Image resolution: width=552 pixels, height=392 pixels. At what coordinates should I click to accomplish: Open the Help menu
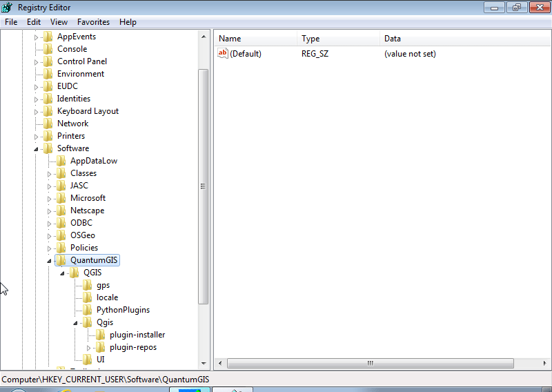pos(128,22)
